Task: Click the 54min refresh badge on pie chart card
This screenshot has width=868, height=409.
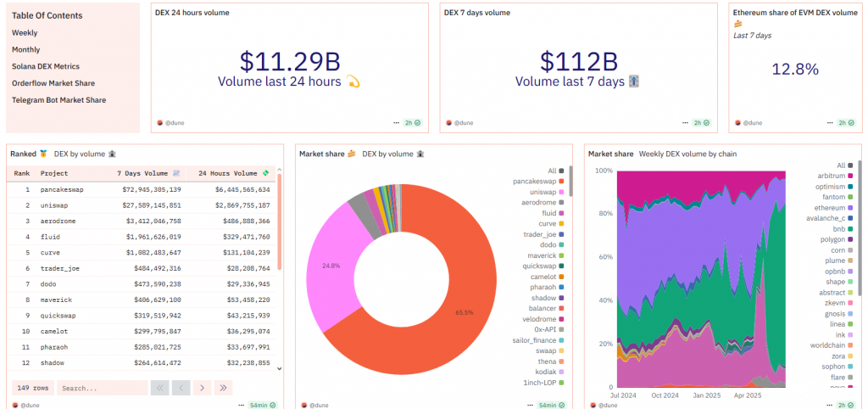Action: point(551,405)
